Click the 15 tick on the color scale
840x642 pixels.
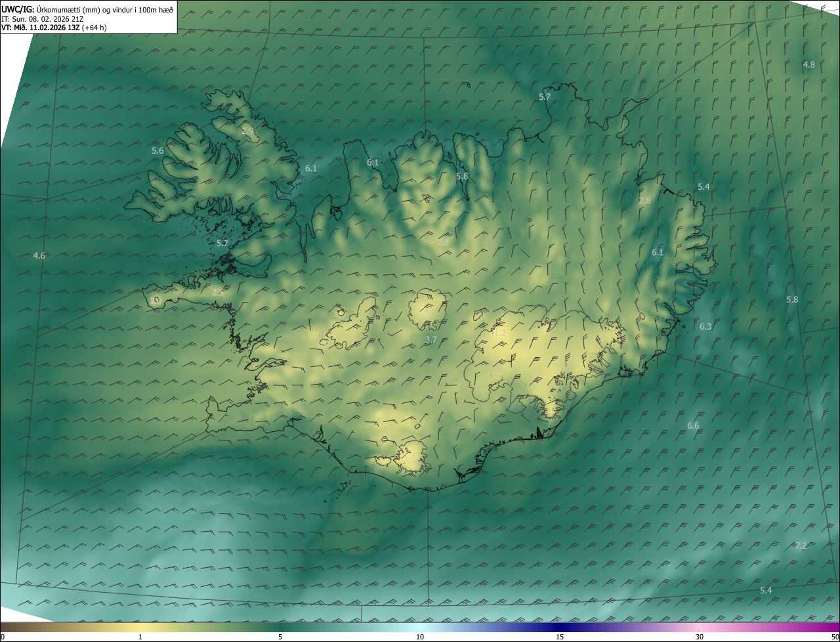560,637
